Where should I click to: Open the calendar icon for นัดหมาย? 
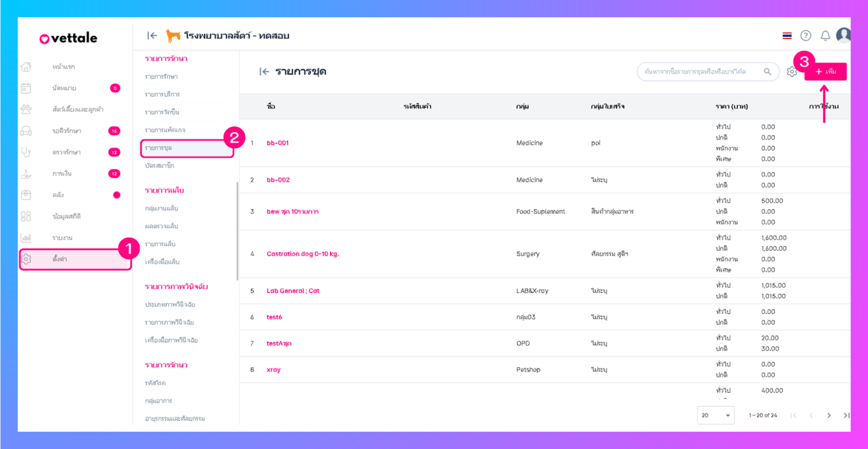[26, 88]
